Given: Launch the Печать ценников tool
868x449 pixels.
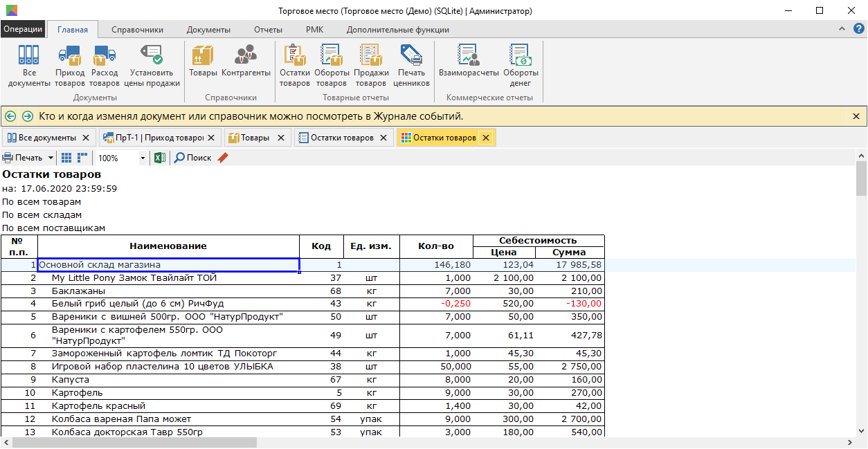Looking at the screenshot, I should coord(411,66).
